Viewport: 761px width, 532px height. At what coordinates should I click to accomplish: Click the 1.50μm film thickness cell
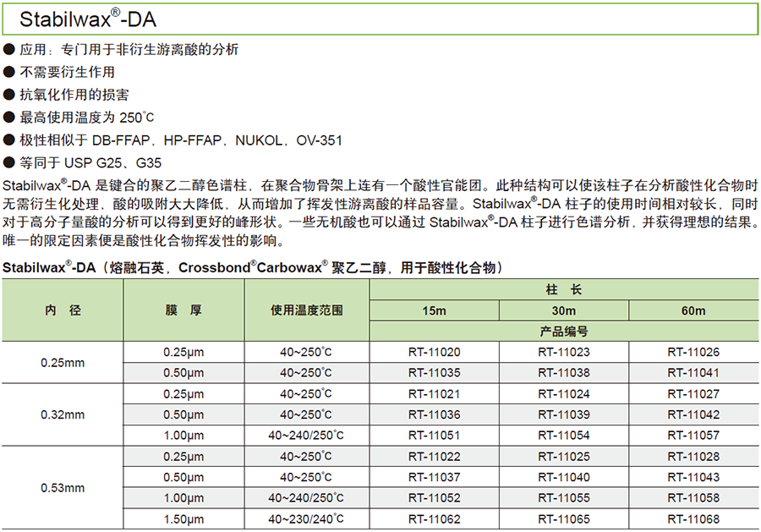pos(183,518)
